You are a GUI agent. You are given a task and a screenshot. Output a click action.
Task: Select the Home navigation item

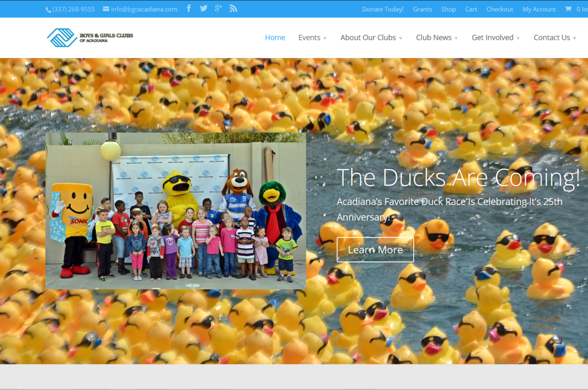click(x=275, y=37)
